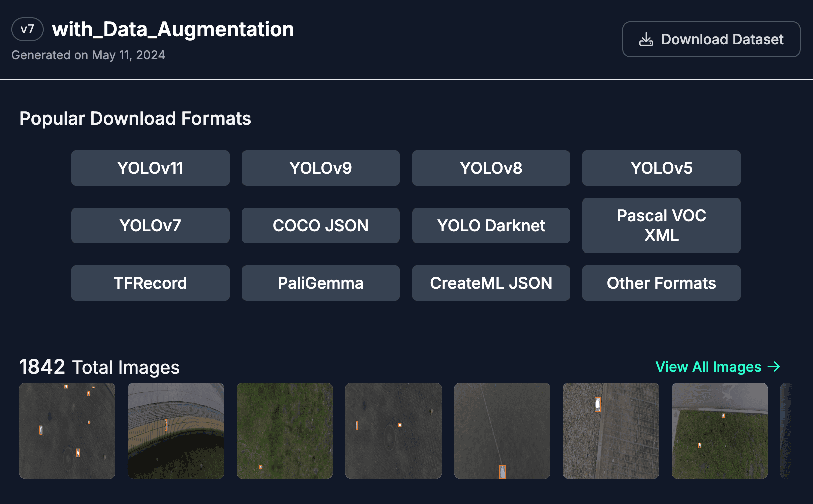Select Pascal VOC XML format
This screenshot has width=813, height=504.
point(662,225)
